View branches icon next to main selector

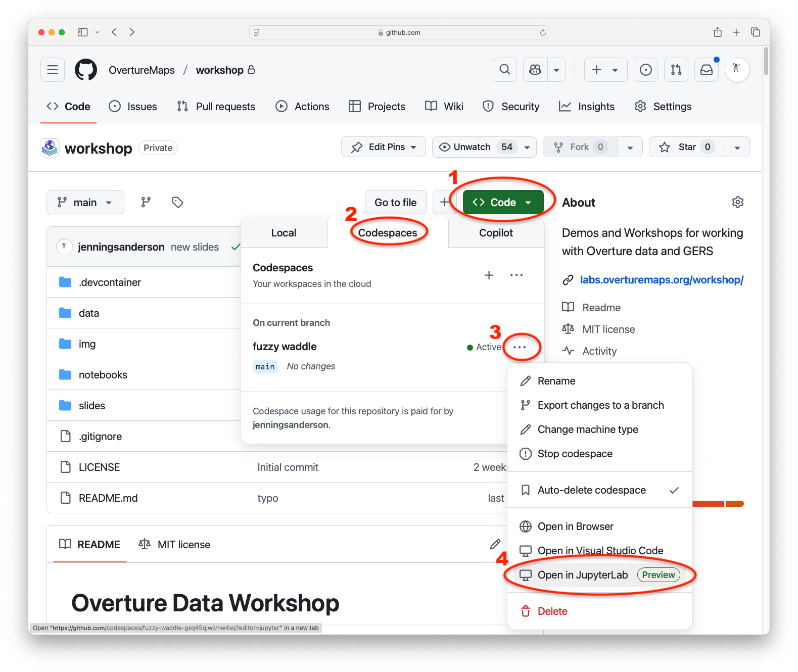pyautogui.click(x=146, y=202)
